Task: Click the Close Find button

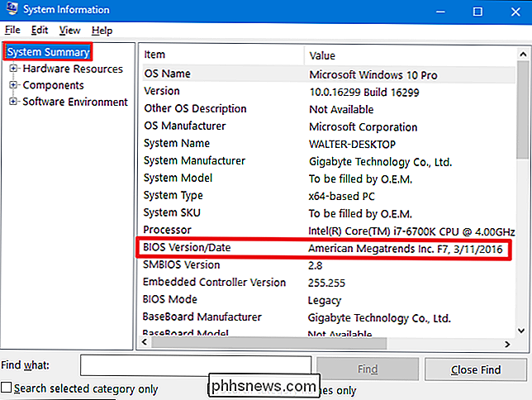Action: tap(475, 369)
